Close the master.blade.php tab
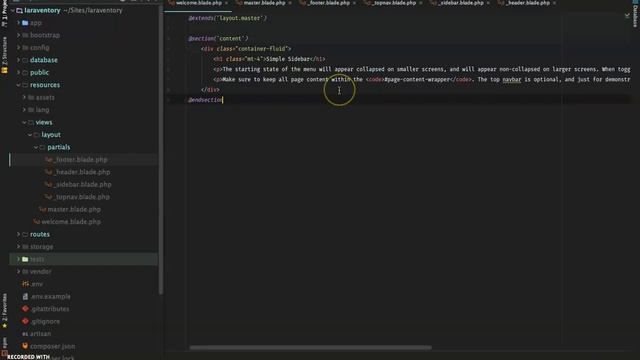This screenshot has height=360, width=640. [x=290, y=3]
